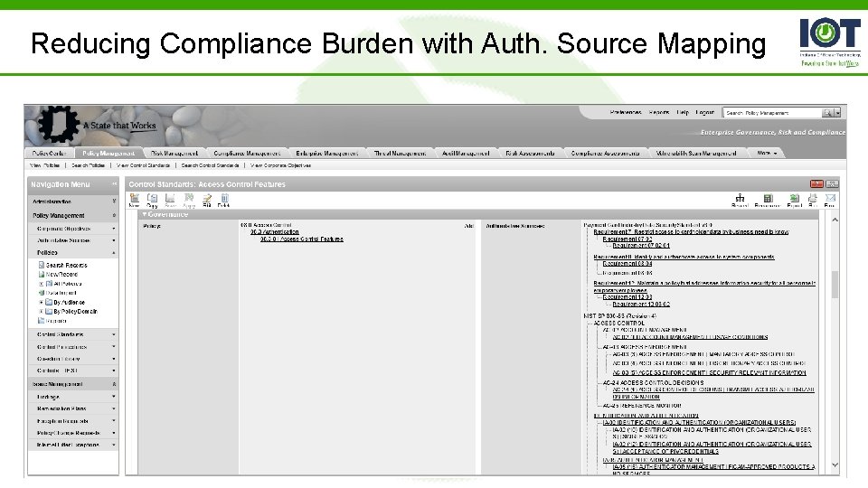Click the New record toolbar icon
Screen dimensions: 868x488
click(x=135, y=198)
